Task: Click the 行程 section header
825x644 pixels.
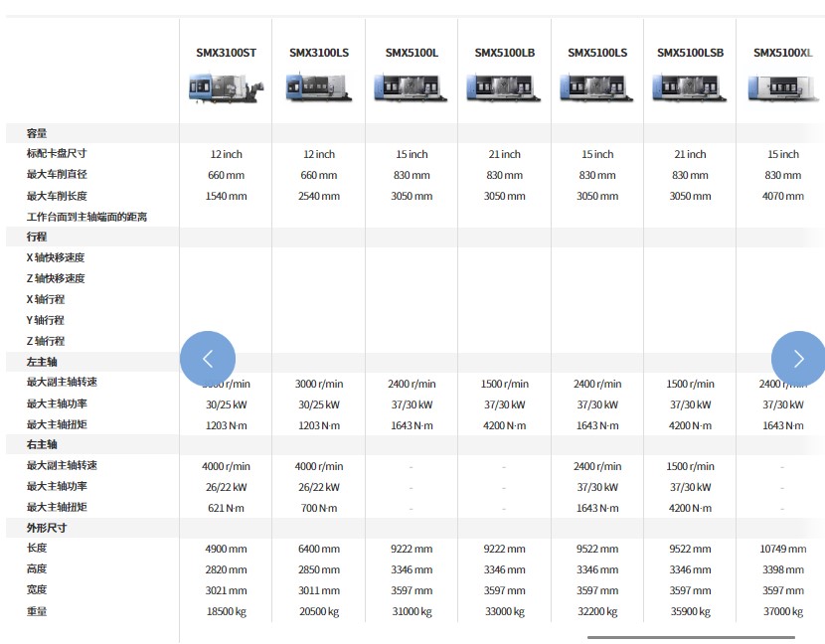Action: [37, 237]
